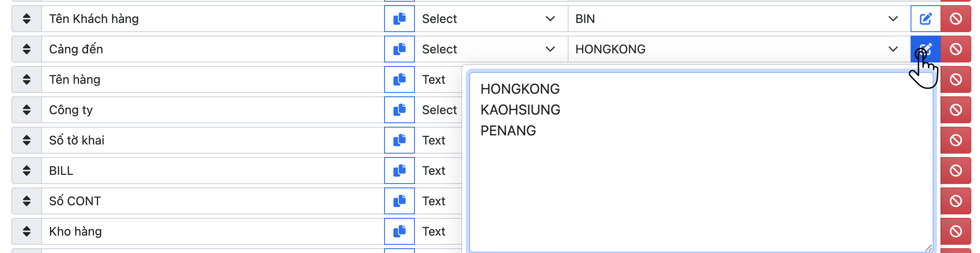Open type dropdown for Tên Khách hàng
This screenshot has width=980, height=253.
click(x=490, y=19)
